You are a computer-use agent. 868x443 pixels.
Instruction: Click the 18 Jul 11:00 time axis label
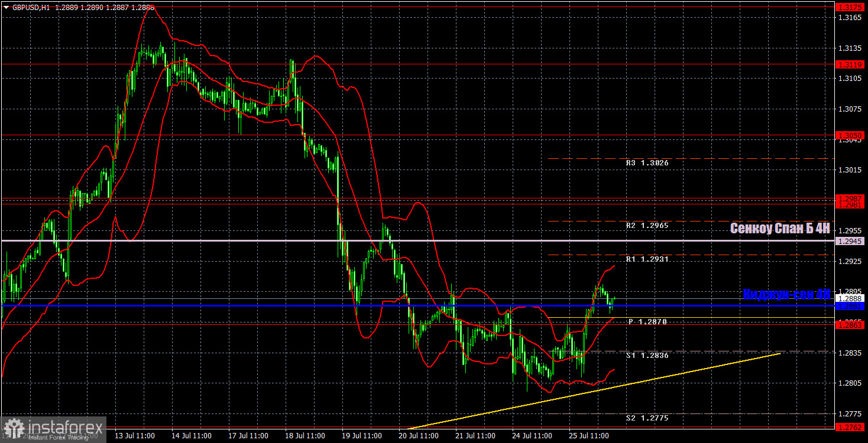[x=305, y=436]
